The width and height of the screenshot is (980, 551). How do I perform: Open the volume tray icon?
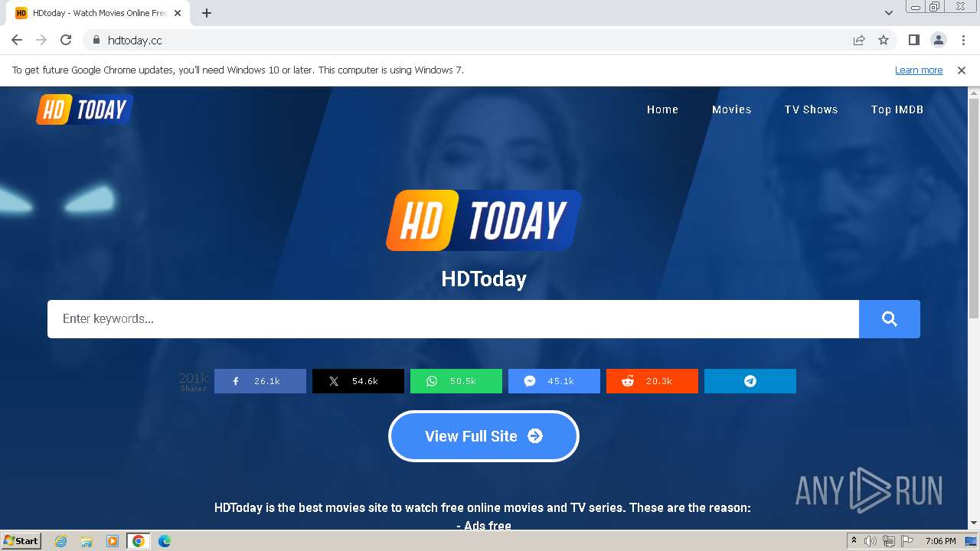point(871,541)
